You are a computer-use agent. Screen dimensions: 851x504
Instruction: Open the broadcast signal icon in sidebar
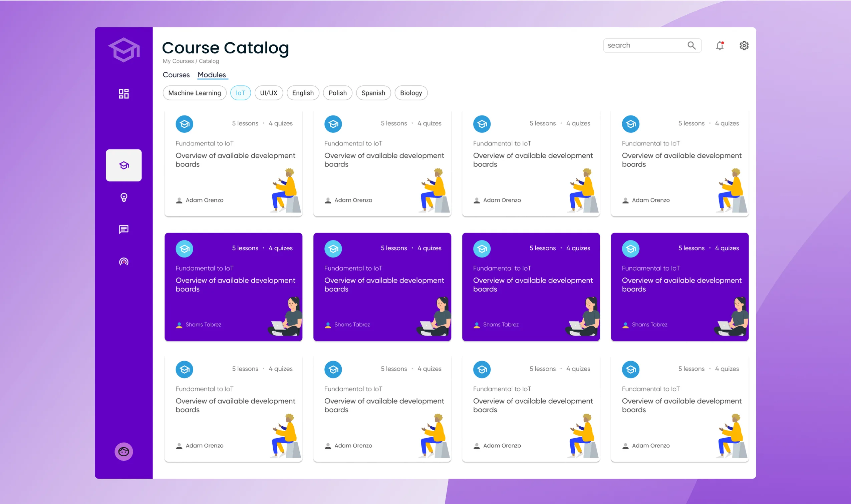pos(124,262)
